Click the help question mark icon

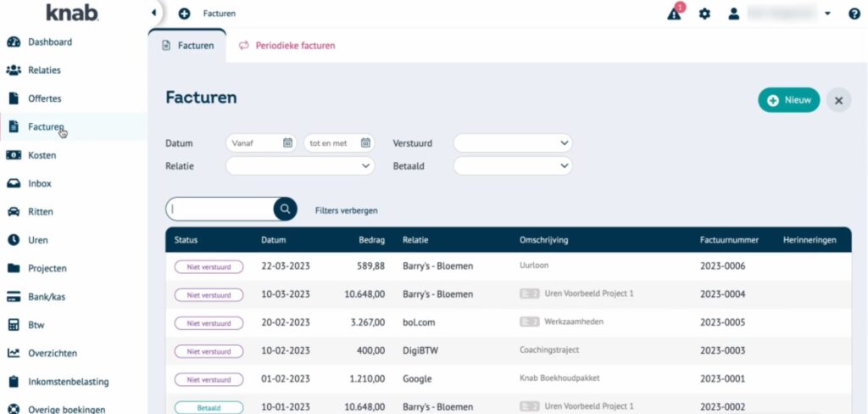(854, 14)
